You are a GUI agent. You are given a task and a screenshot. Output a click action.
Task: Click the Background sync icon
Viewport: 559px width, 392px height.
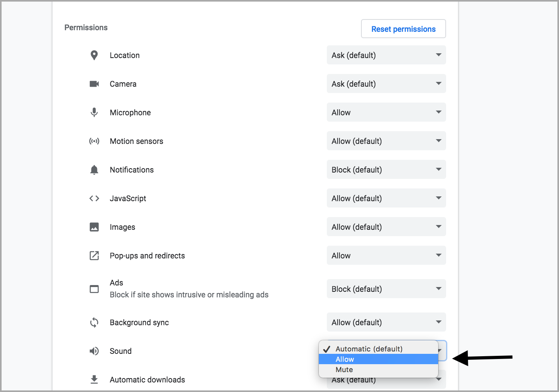point(94,322)
